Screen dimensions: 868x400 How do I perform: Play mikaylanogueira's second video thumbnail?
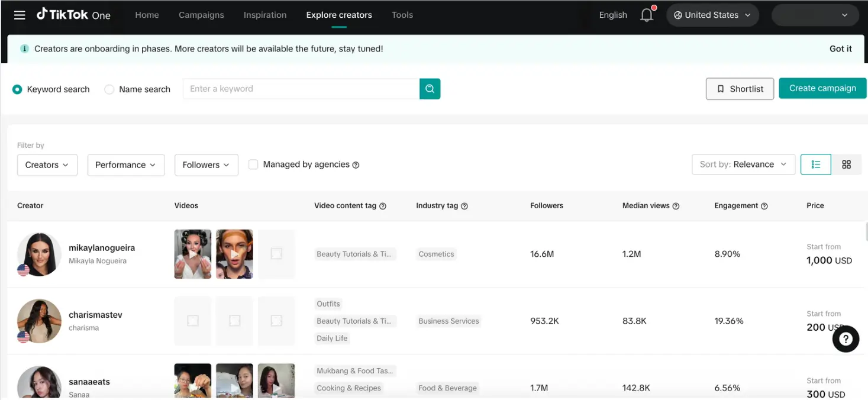point(234,254)
